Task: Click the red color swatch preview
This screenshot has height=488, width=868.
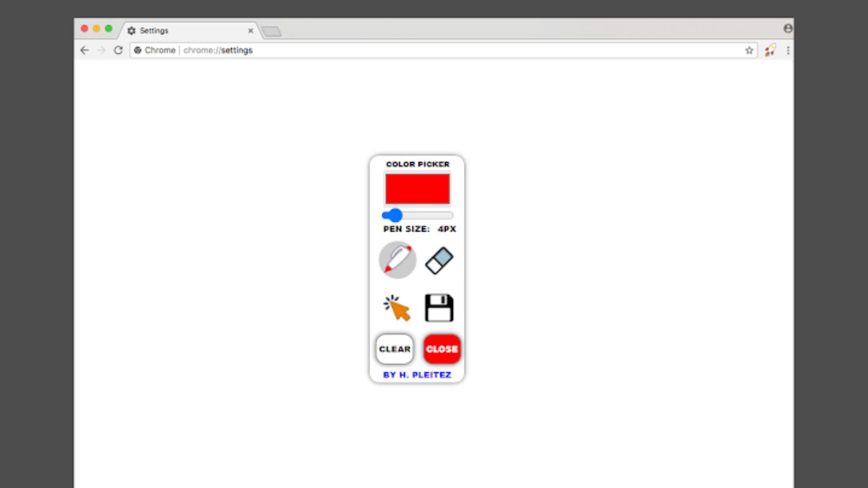Action: coord(417,188)
